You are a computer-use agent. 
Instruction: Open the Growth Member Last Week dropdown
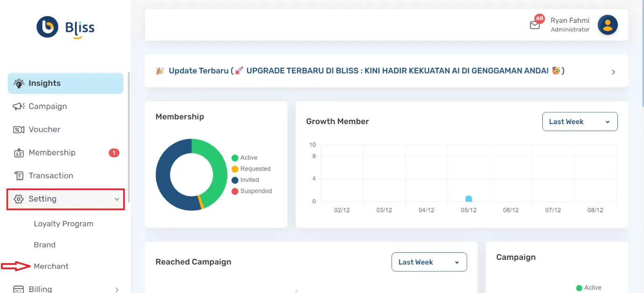point(580,122)
